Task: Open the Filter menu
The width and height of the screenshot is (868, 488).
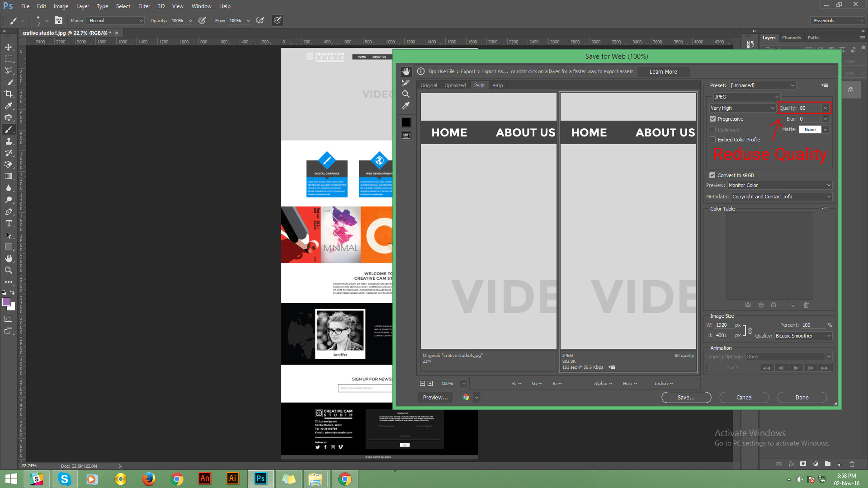Action: 144,6
